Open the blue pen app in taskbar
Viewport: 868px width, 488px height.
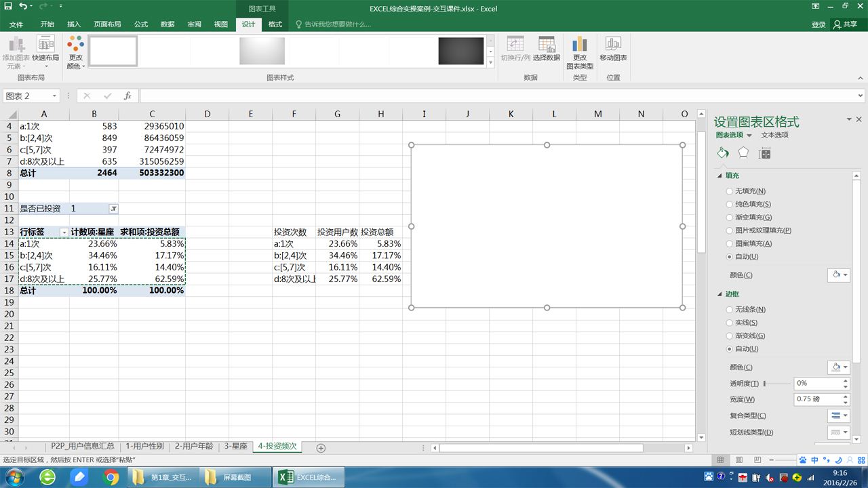point(79,477)
